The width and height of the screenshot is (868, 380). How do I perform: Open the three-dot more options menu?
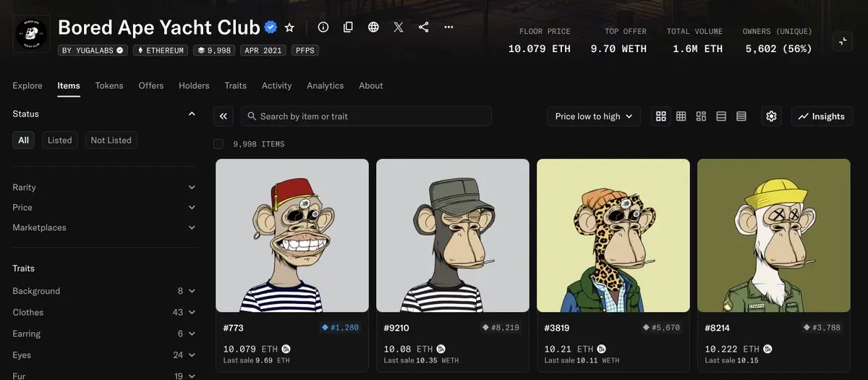448,28
